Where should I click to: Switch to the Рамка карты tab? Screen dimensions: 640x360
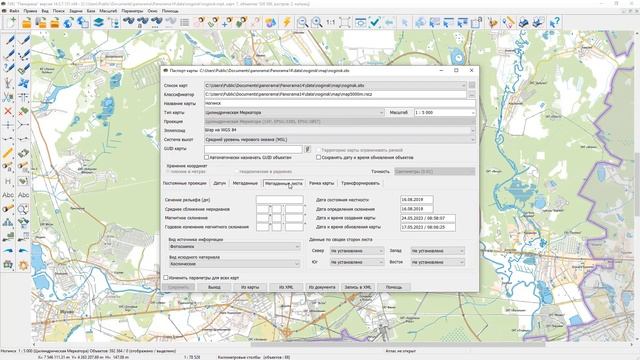(321, 183)
